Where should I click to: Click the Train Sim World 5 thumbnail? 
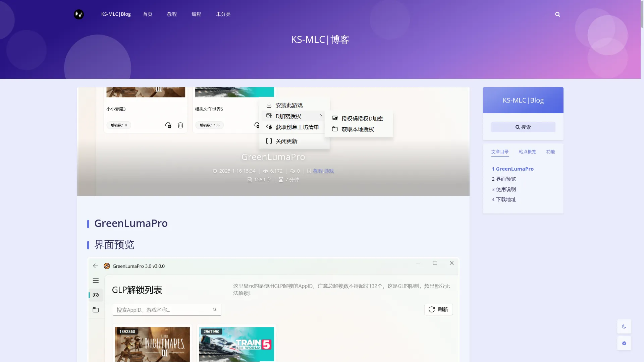(236, 344)
